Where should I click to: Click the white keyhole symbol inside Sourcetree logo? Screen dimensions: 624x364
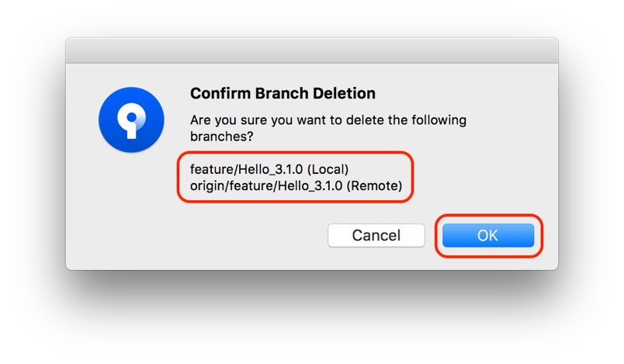(131, 120)
